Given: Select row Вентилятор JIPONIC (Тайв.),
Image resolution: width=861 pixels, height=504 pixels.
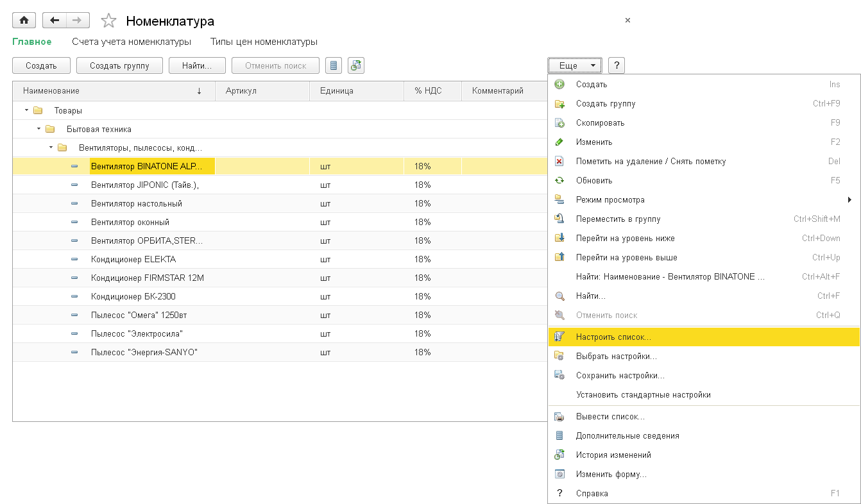Looking at the screenshot, I should [x=280, y=185].
